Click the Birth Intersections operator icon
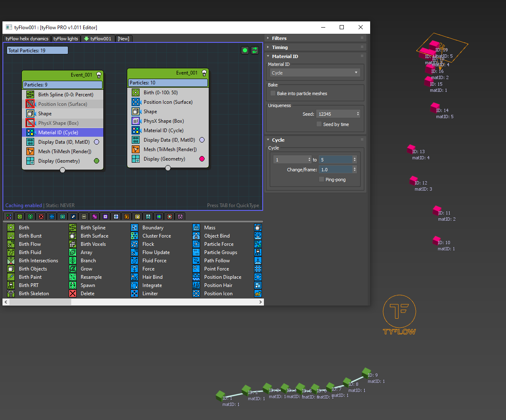 tap(11, 261)
